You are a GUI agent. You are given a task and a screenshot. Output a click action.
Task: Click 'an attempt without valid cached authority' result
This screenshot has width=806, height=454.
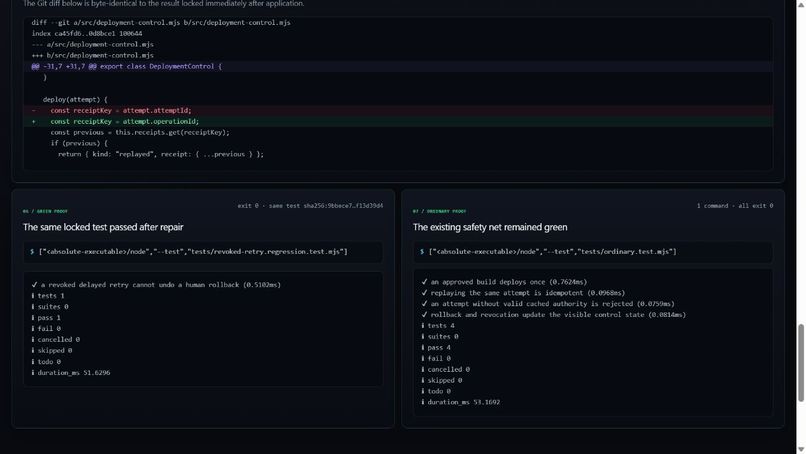[x=548, y=304]
